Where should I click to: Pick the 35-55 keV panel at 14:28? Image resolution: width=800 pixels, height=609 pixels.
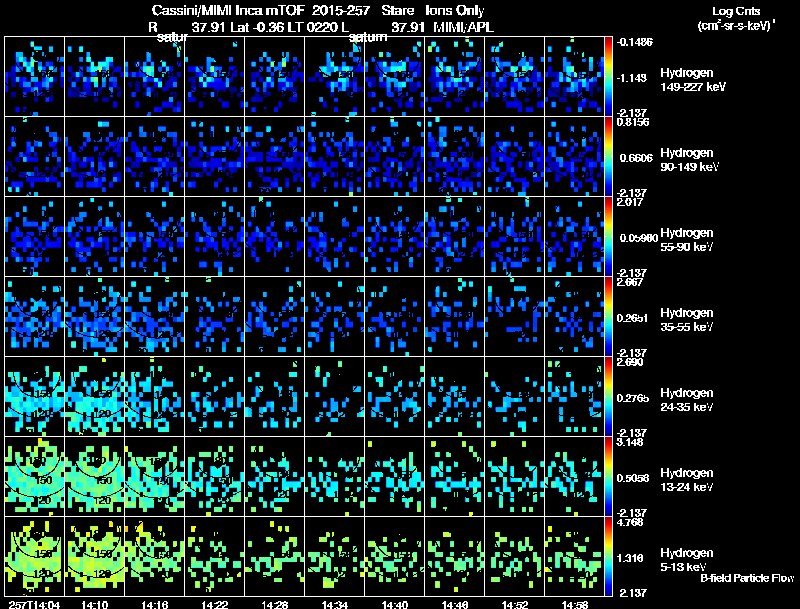coord(275,316)
